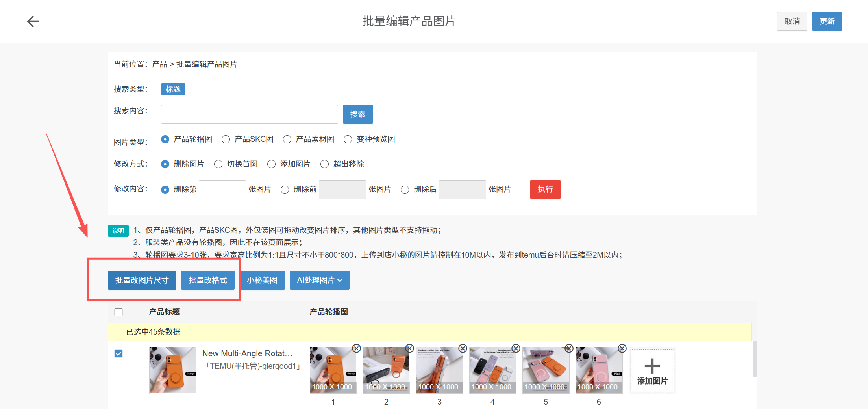Choose the 切换首图 modification method

pyautogui.click(x=218, y=164)
